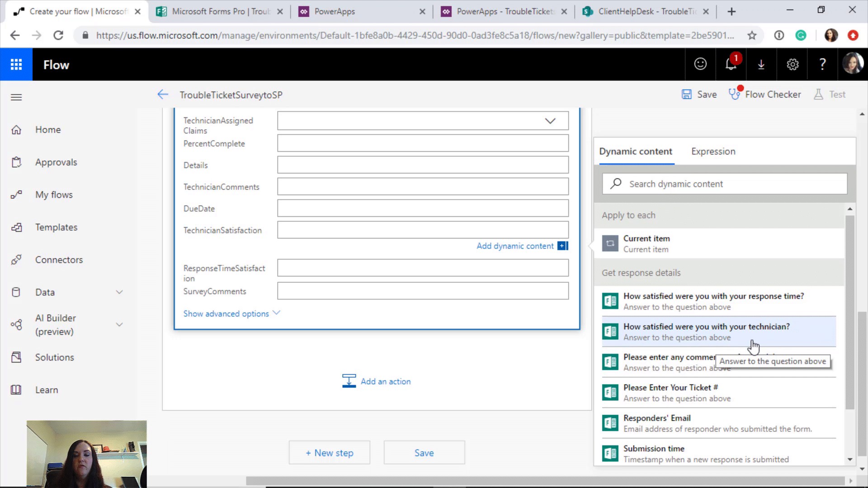This screenshot has height=488, width=868.
Task: Click the Home icon in sidebar
Action: 16,130
